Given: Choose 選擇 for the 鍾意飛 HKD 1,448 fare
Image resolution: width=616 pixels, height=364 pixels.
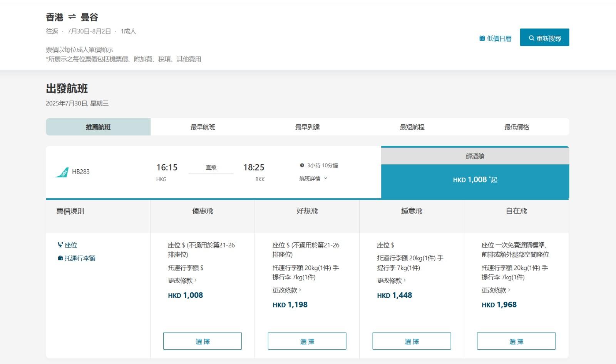Looking at the screenshot, I should [412, 341].
